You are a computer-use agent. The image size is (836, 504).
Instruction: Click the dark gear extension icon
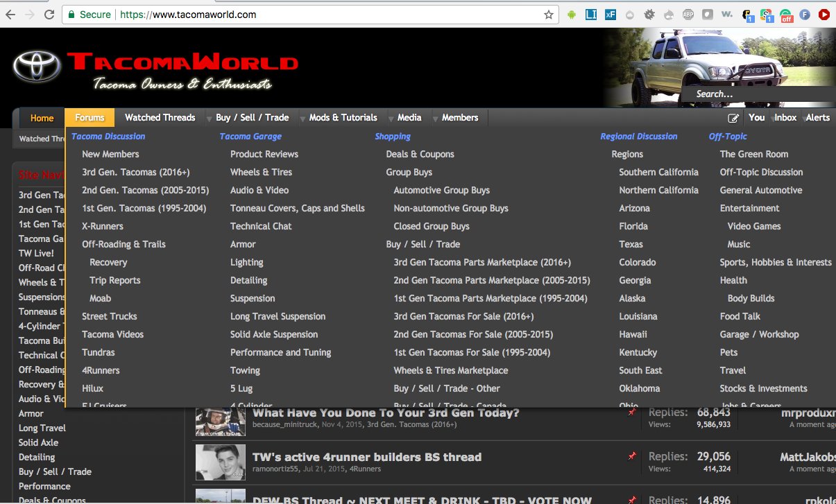(649, 14)
